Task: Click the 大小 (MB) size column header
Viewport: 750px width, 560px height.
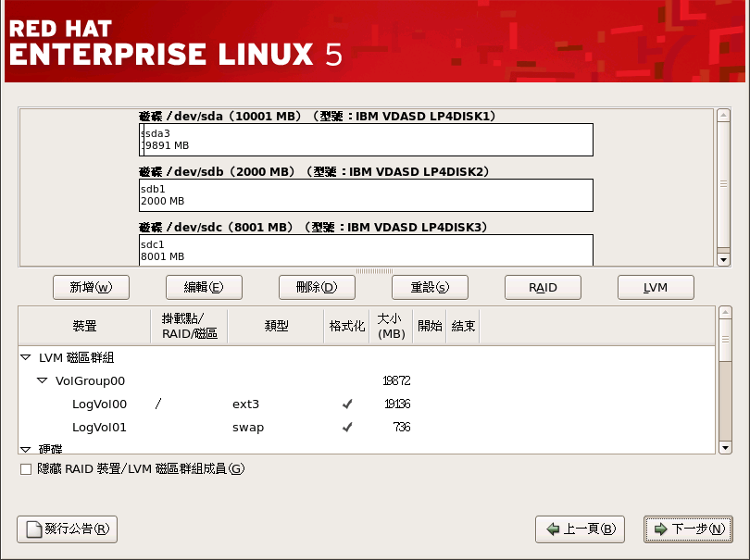Action: point(392,326)
